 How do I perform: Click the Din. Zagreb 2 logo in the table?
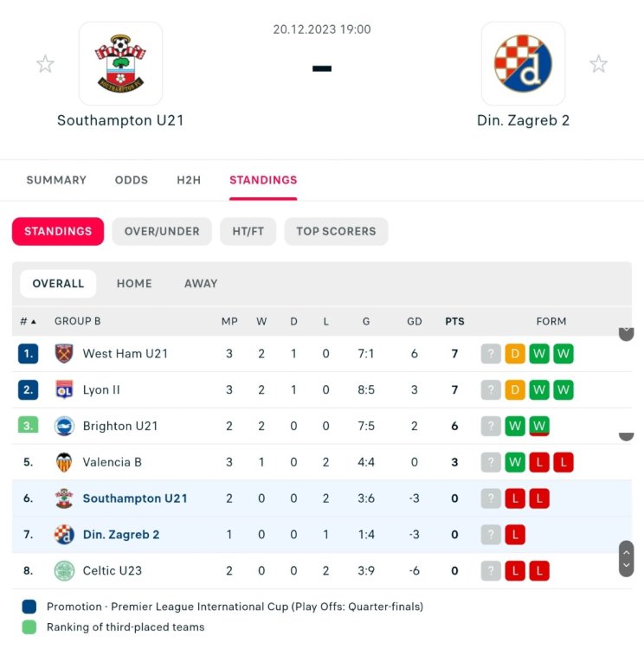pos(64,535)
